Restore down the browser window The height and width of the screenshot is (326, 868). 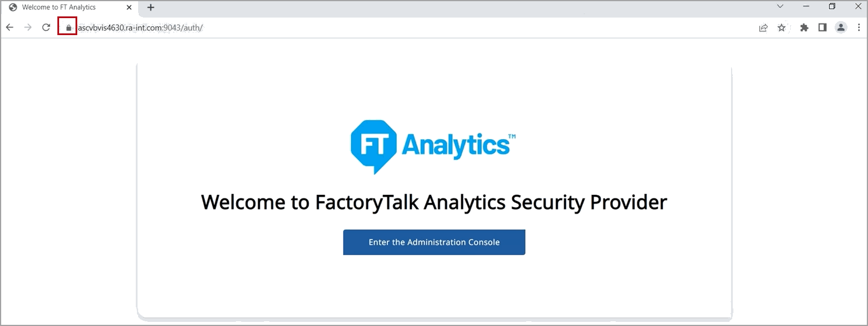[832, 6]
